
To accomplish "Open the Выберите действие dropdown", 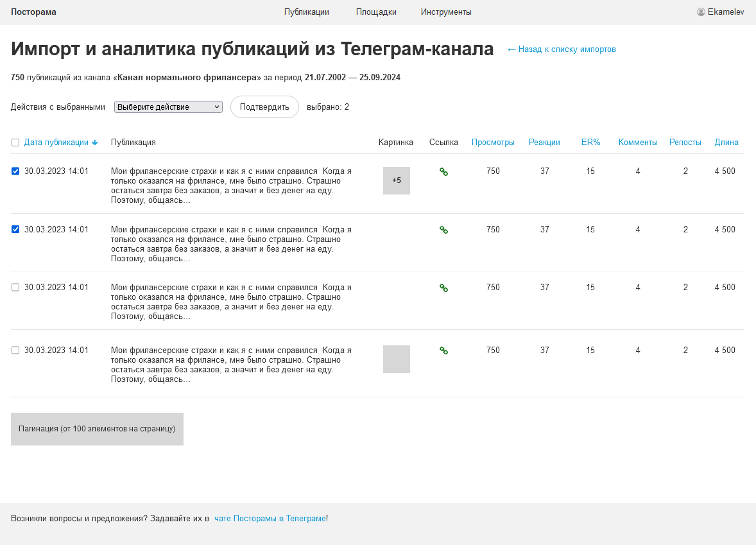I will [x=168, y=107].
